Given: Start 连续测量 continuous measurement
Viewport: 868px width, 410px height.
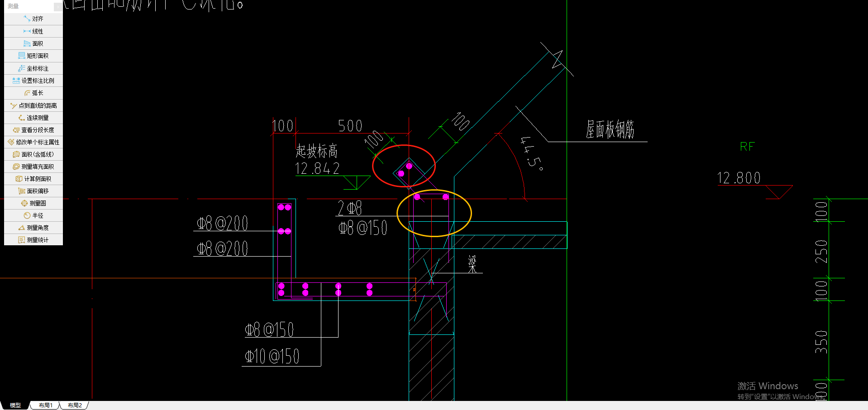Looking at the screenshot, I should (33, 118).
